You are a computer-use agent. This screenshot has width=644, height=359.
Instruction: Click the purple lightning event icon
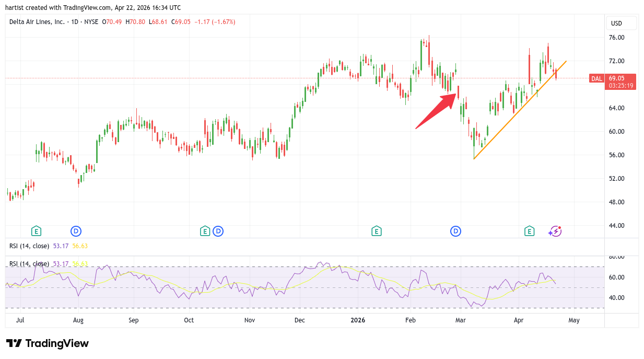tap(555, 231)
